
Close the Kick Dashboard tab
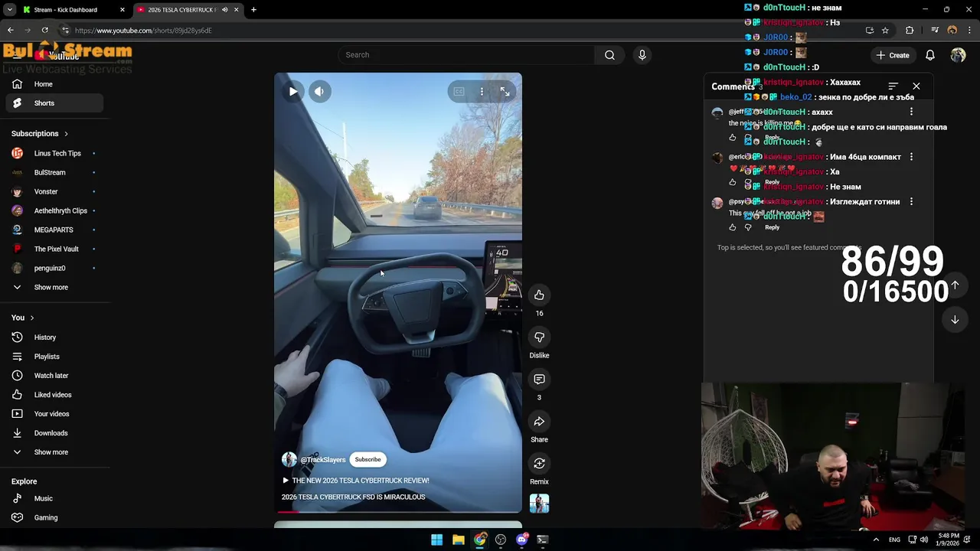122,10
